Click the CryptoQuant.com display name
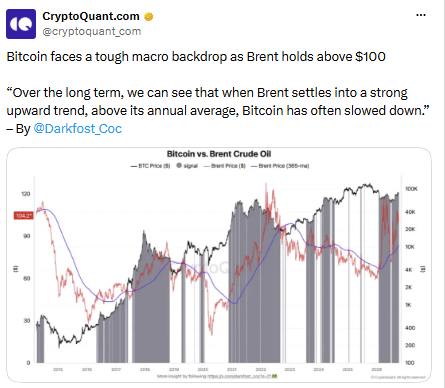445x388 pixels. 91,16
